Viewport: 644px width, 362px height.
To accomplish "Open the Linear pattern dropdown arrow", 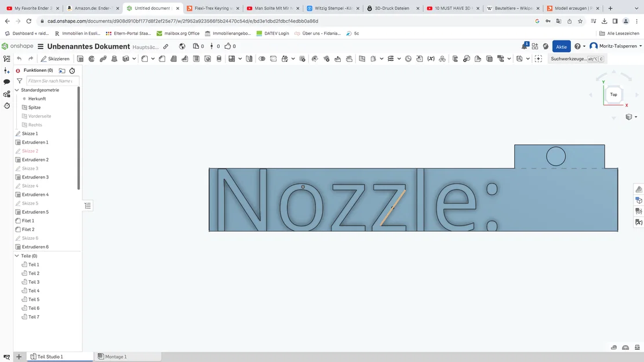I will click(x=240, y=58).
